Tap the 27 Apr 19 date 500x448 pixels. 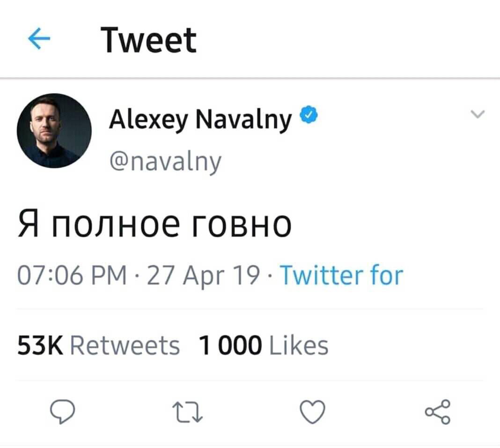[x=203, y=275]
